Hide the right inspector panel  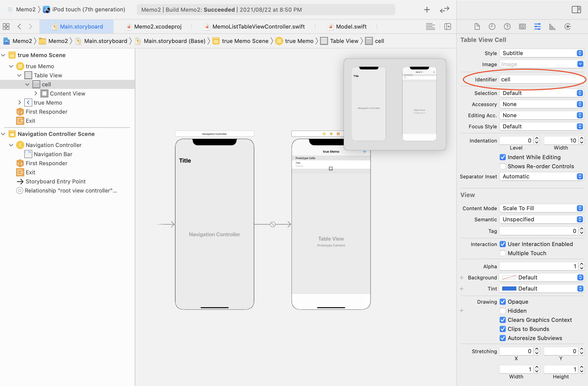(x=576, y=10)
